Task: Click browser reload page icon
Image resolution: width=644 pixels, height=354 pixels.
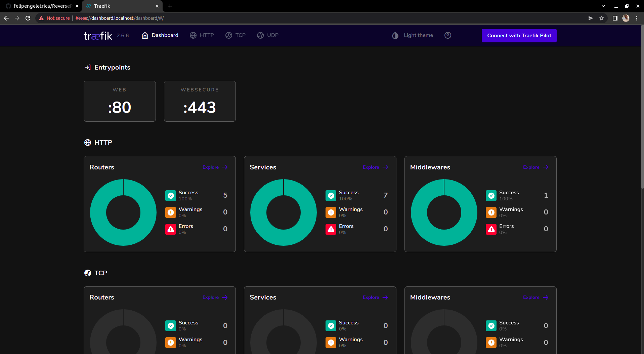Action: pyautogui.click(x=28, y=18)
